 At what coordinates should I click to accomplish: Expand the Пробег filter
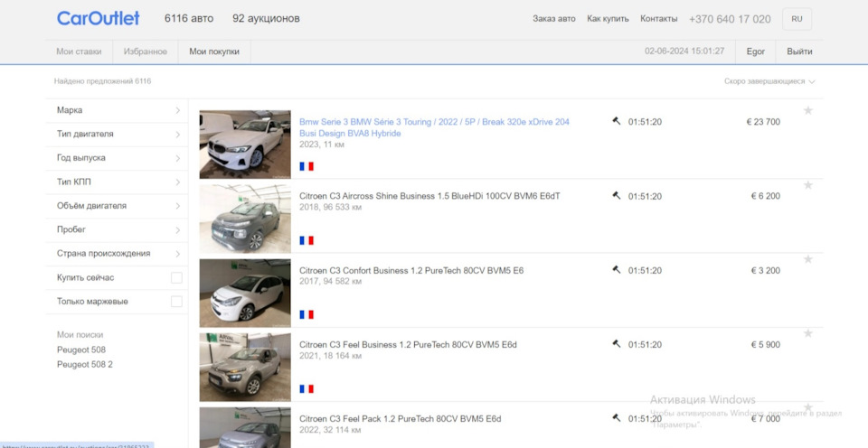coord(117,229)
